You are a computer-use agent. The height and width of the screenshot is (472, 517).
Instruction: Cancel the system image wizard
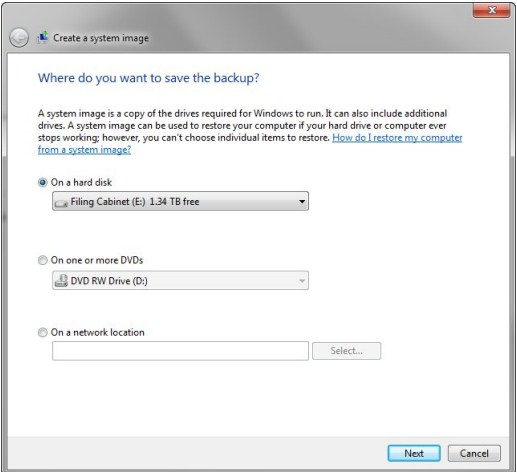point(474,453)
